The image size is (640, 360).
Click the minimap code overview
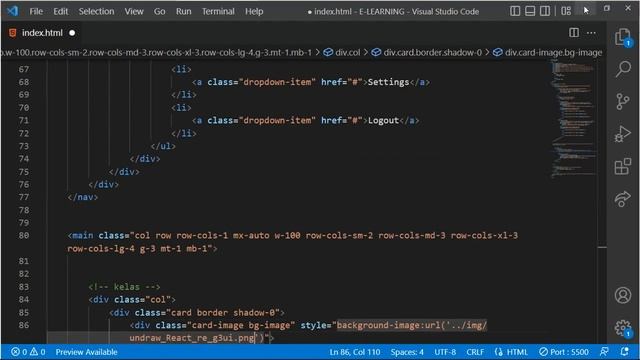coord(573,118)
